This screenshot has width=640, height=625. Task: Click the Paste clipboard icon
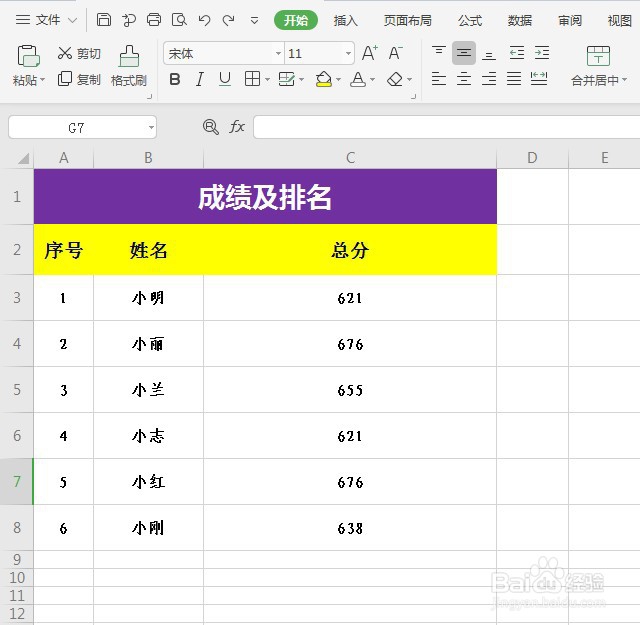(28, 56)
